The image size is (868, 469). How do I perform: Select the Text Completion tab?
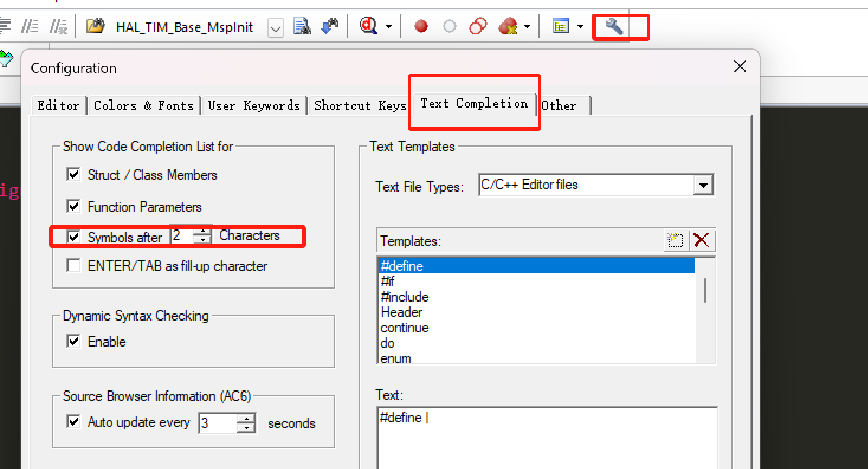(x=474, y=103)
